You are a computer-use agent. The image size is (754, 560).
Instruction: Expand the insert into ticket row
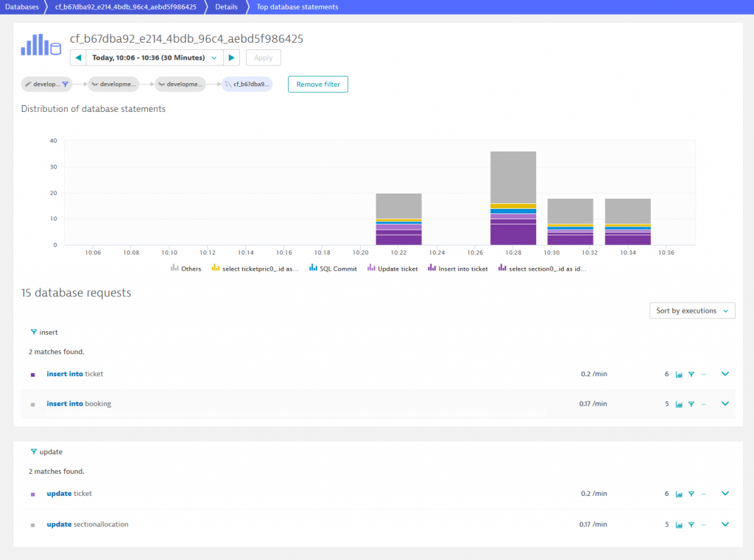[725, 374]
